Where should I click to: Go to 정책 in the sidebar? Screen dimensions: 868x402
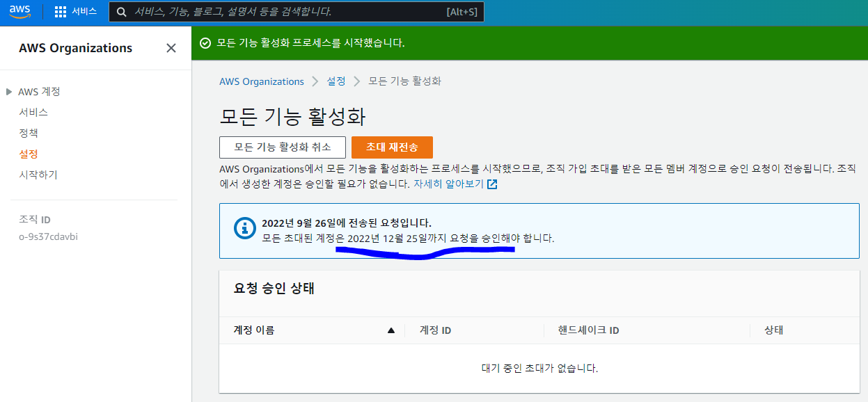[29, 133]
